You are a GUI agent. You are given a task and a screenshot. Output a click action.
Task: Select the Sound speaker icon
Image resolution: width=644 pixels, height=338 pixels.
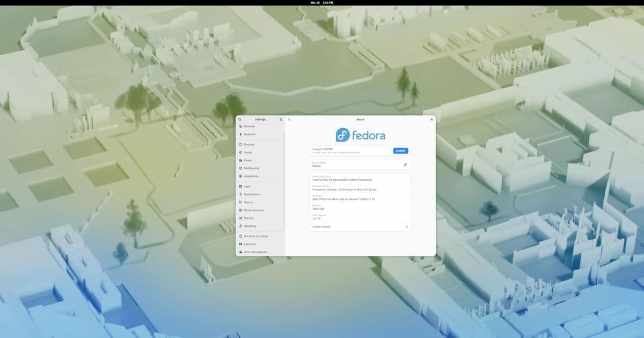click(x=239, y=152)
